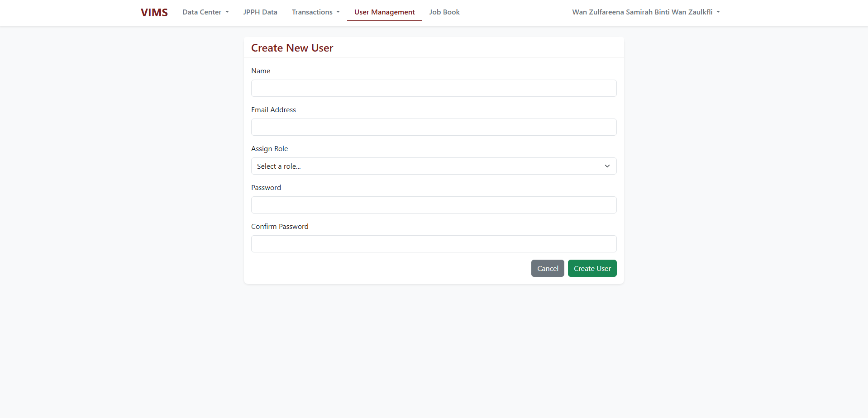Click the Assign Role label text
Image resolution: width=868 pixels, height=418 pixels.
269,149
